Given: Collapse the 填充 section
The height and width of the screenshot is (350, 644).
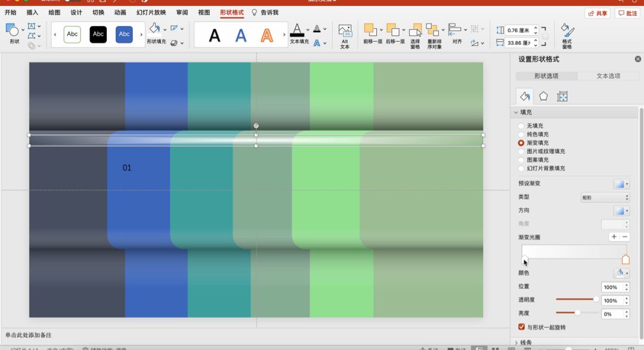Looking at the screenshot, I should 516,112.
